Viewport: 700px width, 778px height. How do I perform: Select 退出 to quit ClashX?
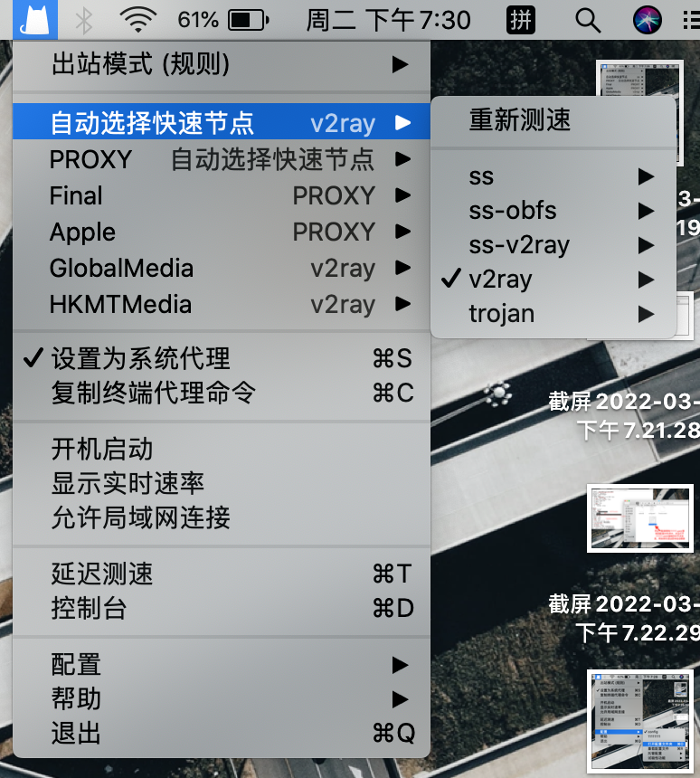click(x=222, y=733)
